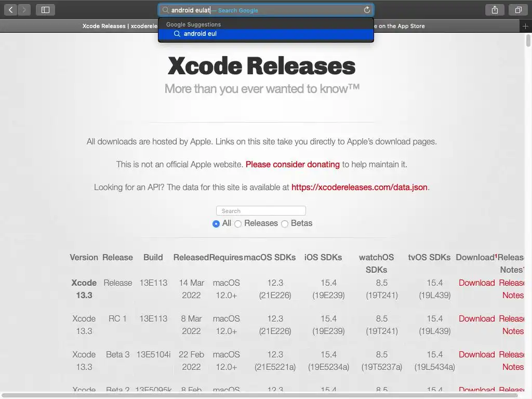This screenshot has width=532, height=399.
Task: Click the Version column header
Action: tap(84, 258)
